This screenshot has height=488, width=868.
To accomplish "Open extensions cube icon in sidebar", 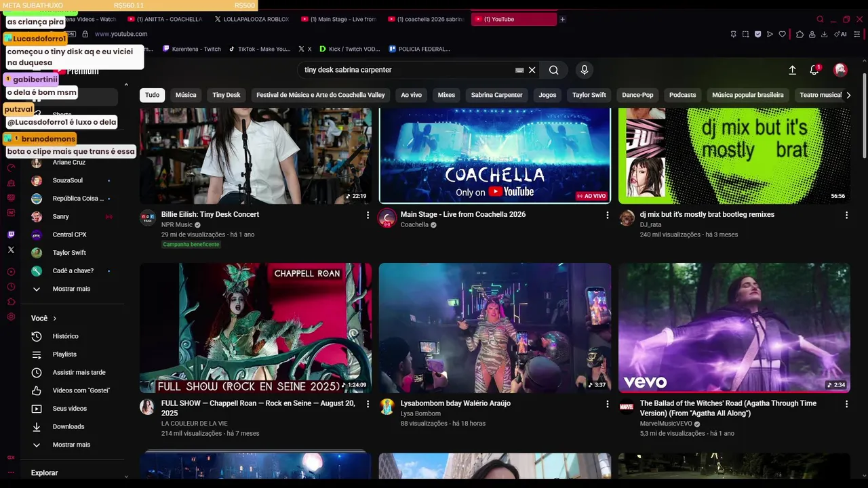I will pyautogui.click(x=11, y=302).
